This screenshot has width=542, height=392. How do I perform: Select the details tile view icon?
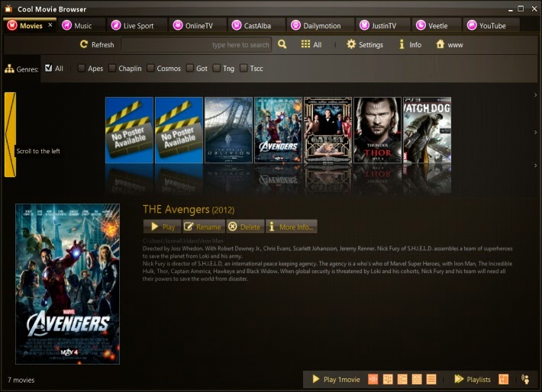(402, 379)
